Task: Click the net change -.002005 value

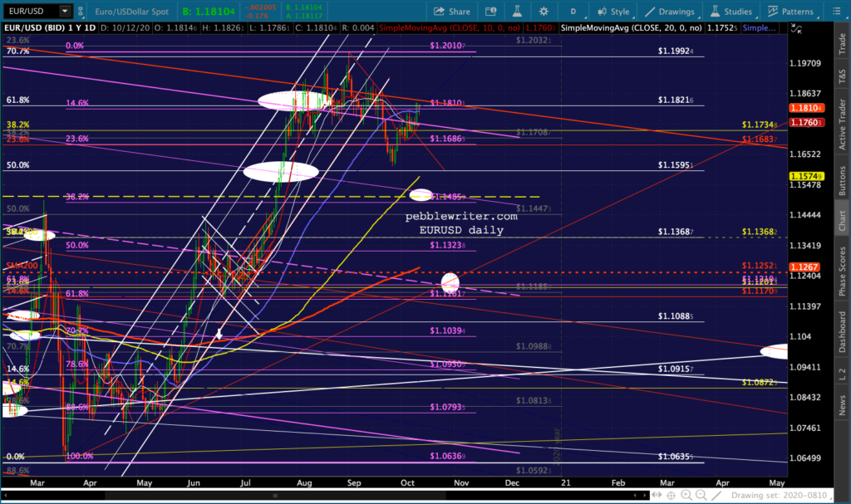Action: click(x=260, y=7)
